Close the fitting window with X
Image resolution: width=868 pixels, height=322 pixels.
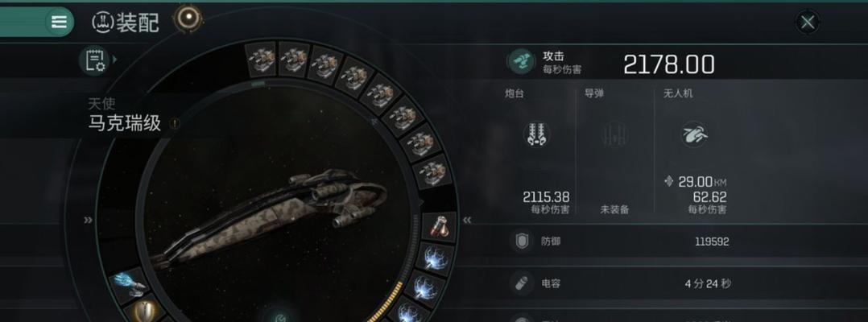click(x=808, y=22)
